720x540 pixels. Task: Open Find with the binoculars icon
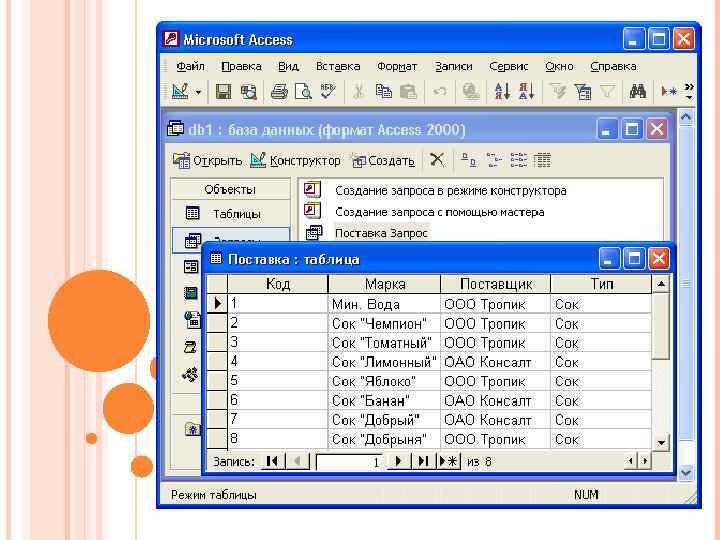pos(638,92)
